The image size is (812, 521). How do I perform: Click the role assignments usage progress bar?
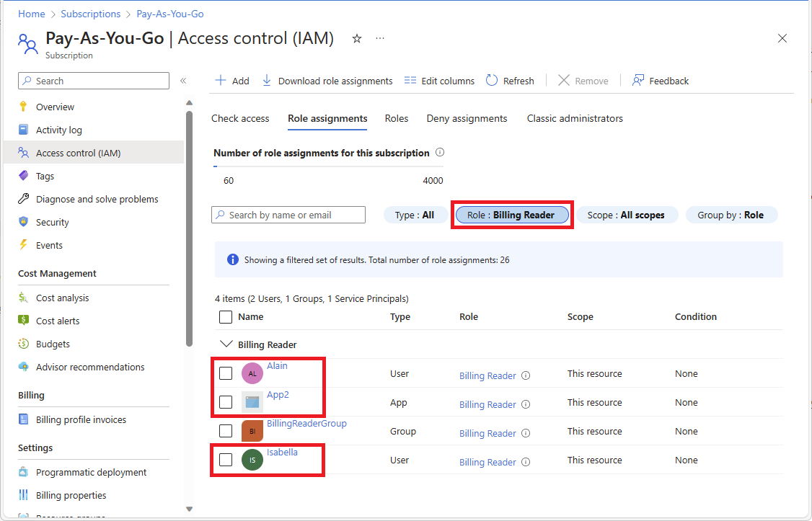click(328, 166)
